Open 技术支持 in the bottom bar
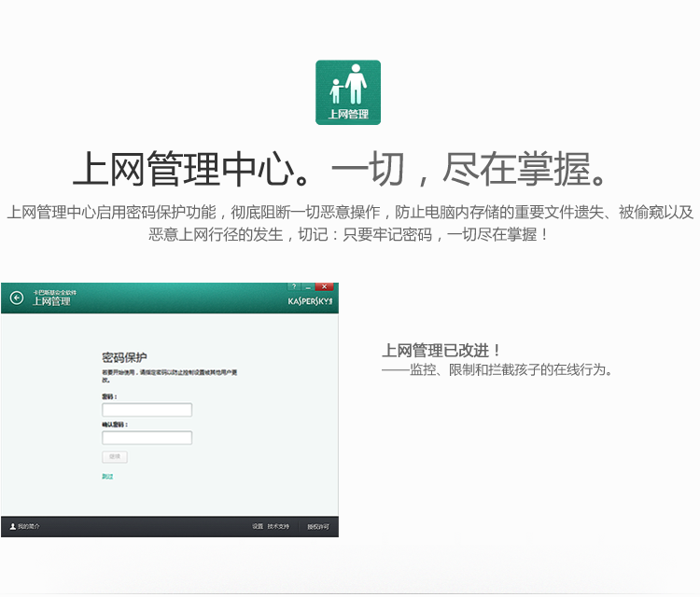Image resolution: width=700 pixels, height=597 pixels. pos(278,527)
